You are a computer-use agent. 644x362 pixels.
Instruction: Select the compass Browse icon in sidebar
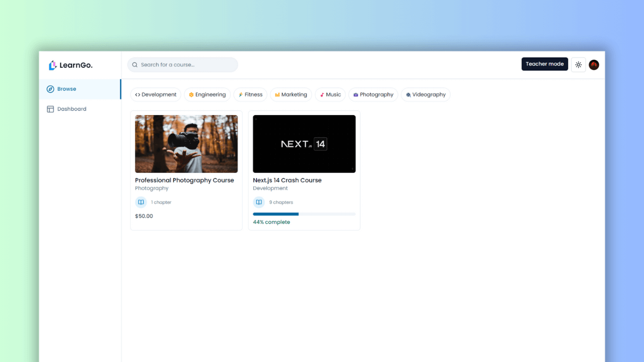point(50,88)
